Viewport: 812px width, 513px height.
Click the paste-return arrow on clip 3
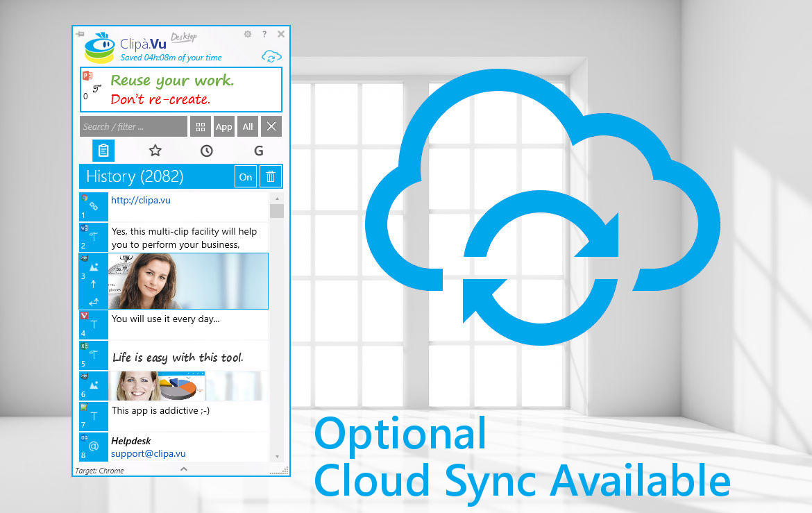(x=93, y=301)
